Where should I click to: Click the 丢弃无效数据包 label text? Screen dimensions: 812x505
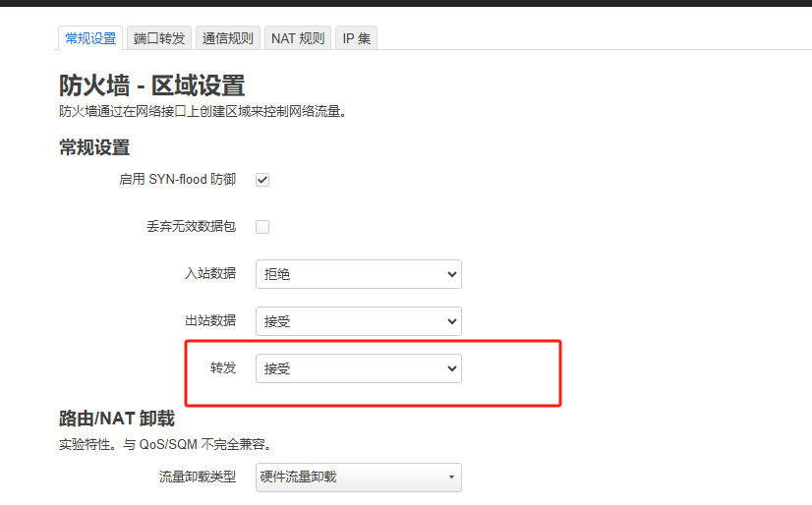(191, 227)
